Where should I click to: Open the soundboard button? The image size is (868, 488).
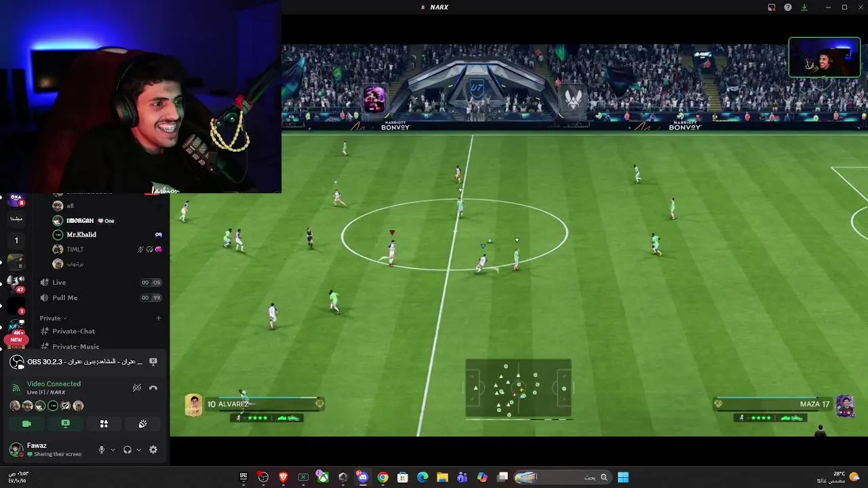[142, 424]
